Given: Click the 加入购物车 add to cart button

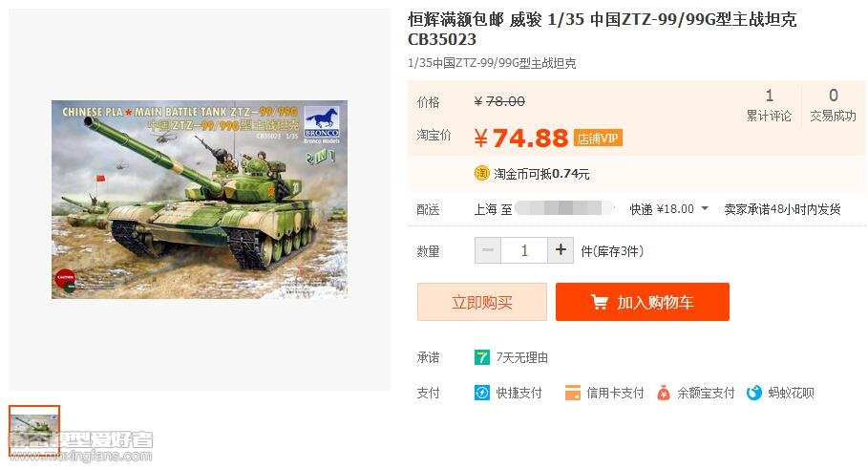Looking at the screenshot, I should click(x=642, y=302).
